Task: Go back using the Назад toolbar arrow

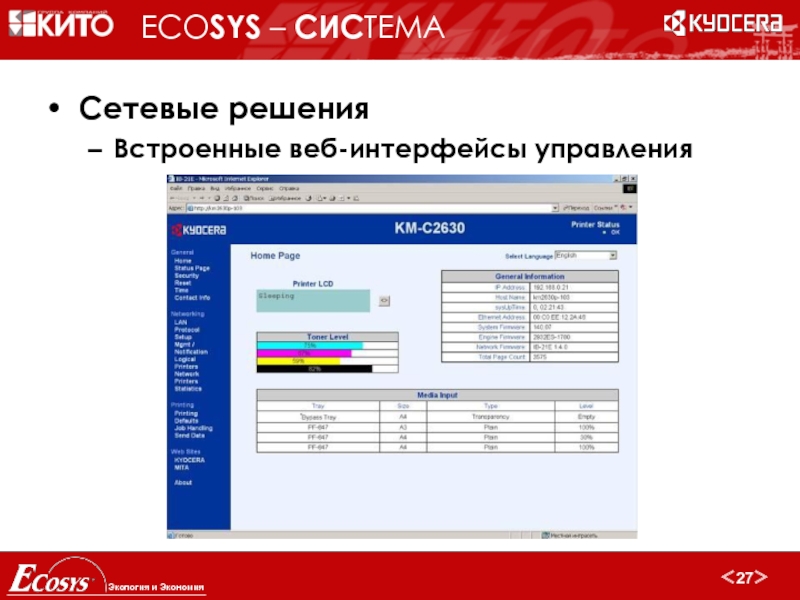Action: tap(179, 198)
